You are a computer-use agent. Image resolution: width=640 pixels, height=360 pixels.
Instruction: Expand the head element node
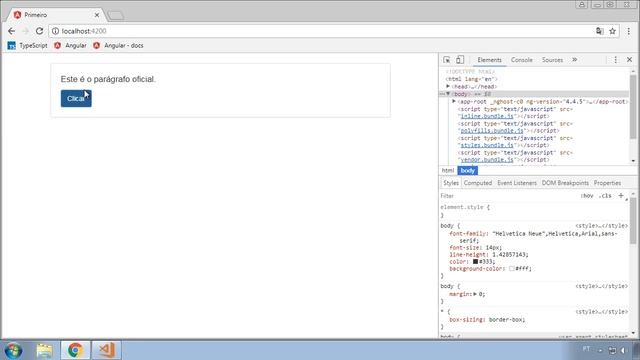click(448, 87)
